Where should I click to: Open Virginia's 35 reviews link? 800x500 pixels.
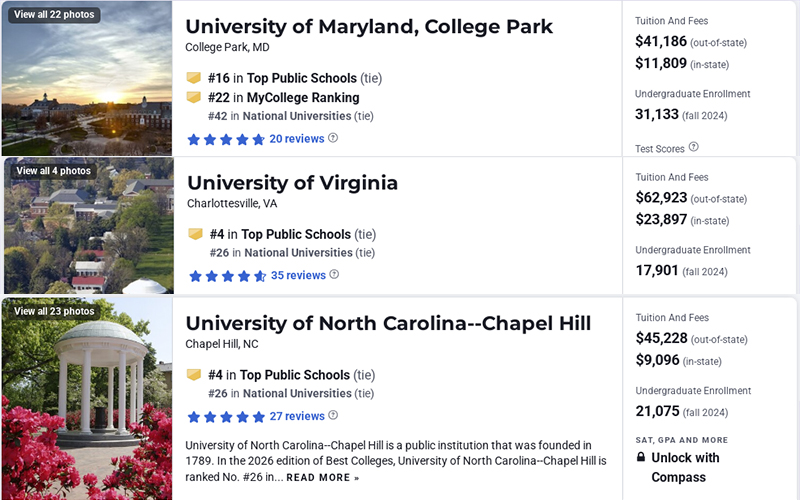298,275
